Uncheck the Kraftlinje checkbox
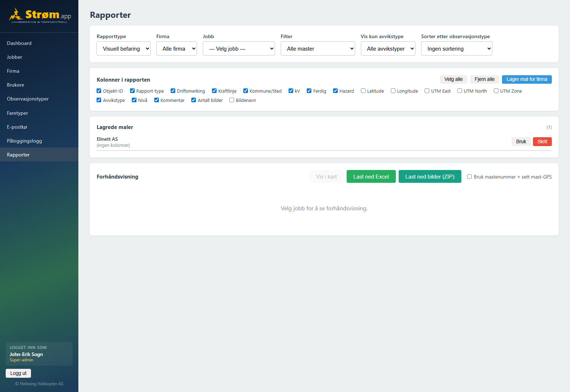This screenshot has width=570, height=392. point(214,91)
